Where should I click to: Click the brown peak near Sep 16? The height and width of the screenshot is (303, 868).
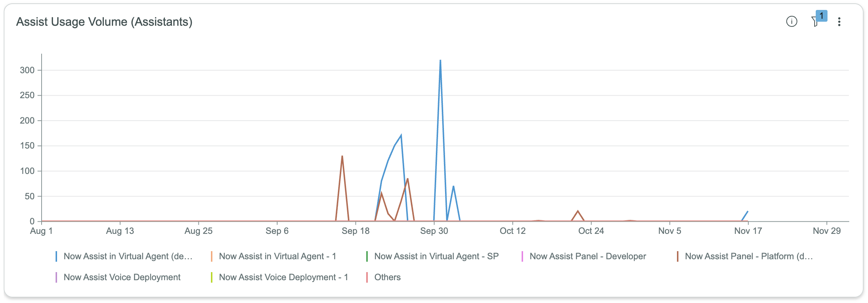[x=342, y=156]
